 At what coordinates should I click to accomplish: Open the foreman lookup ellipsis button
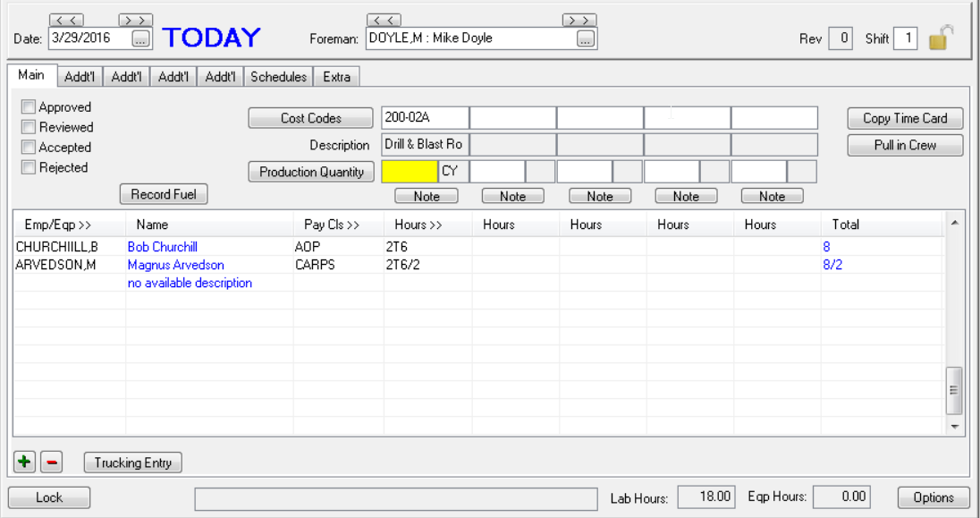(586, 38)
